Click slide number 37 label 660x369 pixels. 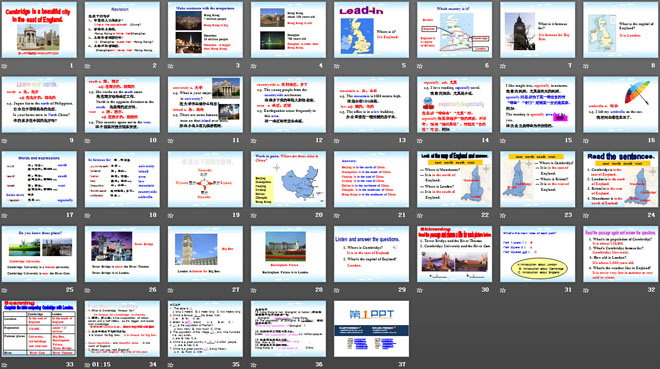pyautogui.click(x=402, y=365)
